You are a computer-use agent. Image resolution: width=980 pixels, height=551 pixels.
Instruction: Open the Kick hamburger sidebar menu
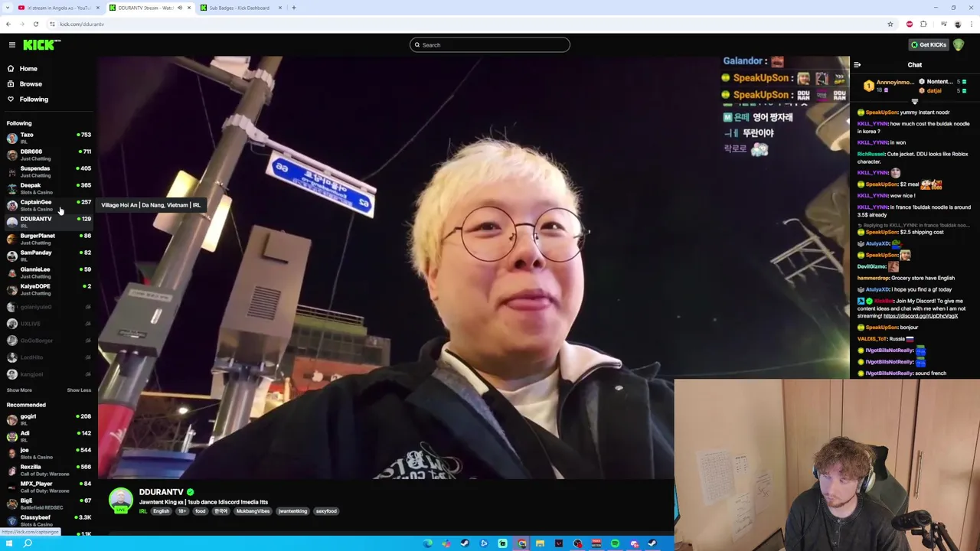click(12, 45)
